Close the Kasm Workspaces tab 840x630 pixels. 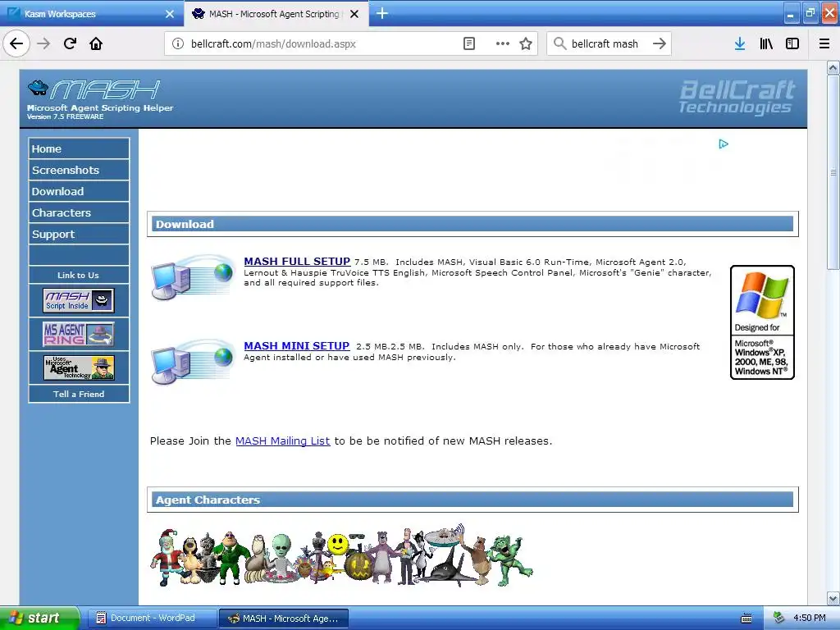(x=170, y=14)
